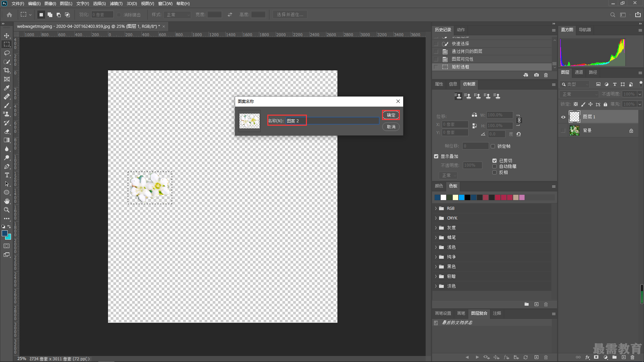Click the Home icon in options bar
The image size is (644, 362).
click(x=9, y=15)
